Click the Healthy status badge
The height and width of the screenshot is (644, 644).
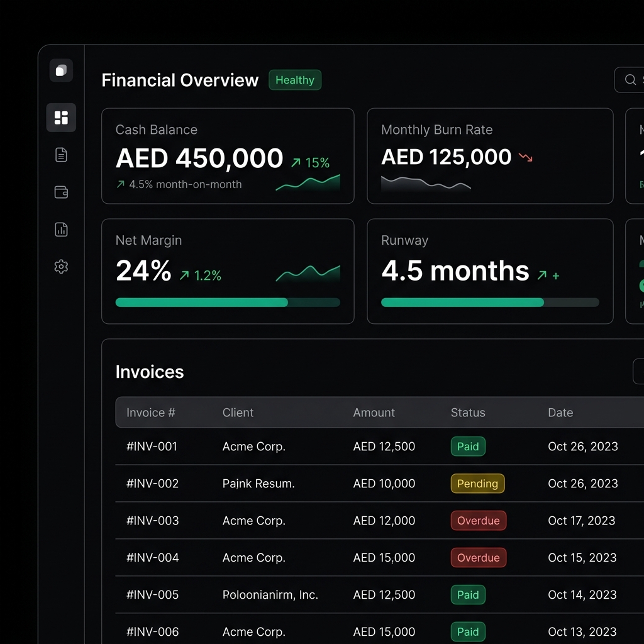click(x=295, y=80)
